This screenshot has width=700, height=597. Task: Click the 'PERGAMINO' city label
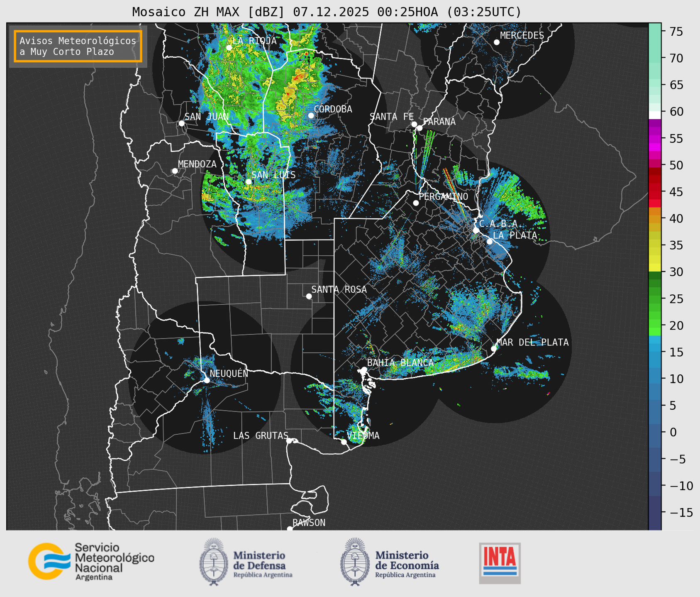tap(443, 196)
